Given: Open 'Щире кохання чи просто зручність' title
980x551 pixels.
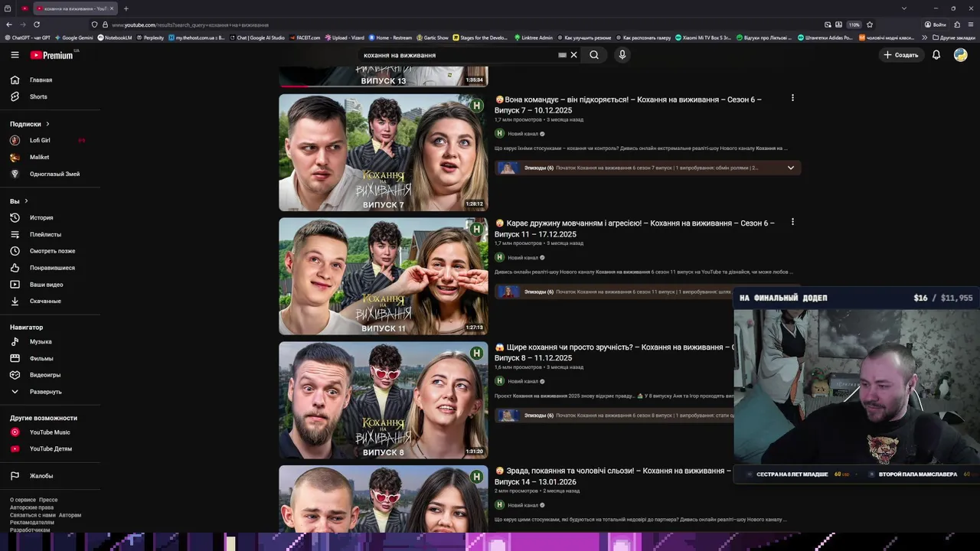Looking at the screenshot, I should [x=614, y=352].
